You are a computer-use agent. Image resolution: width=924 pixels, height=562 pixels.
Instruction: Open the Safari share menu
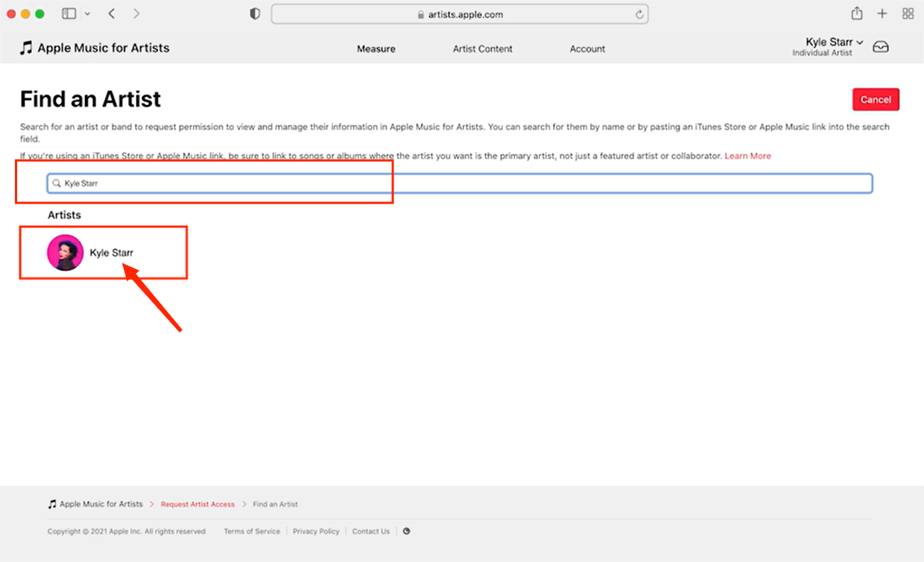pos(857,13)
